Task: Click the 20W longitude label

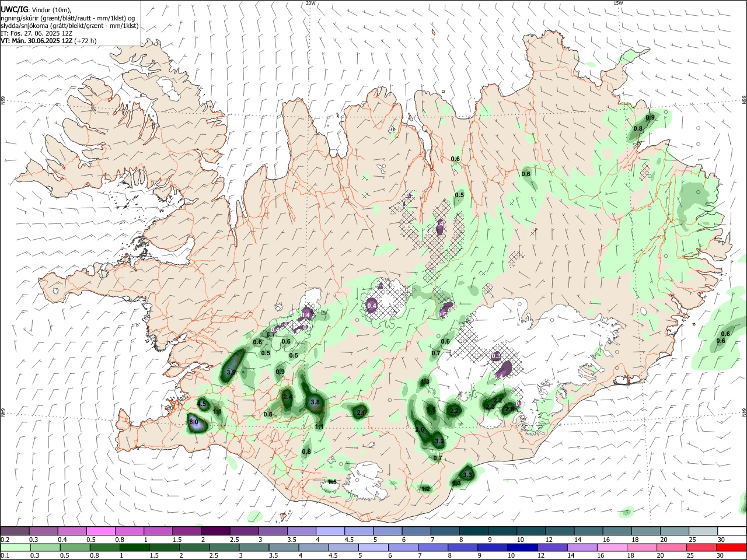Action: (310, 3)
